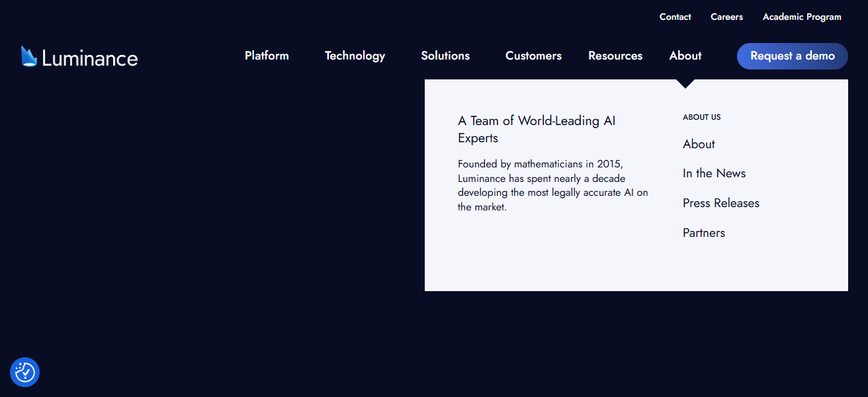Open the Resources menu
The width and height of the screenshot is (868, 397).
coord(615,56)
